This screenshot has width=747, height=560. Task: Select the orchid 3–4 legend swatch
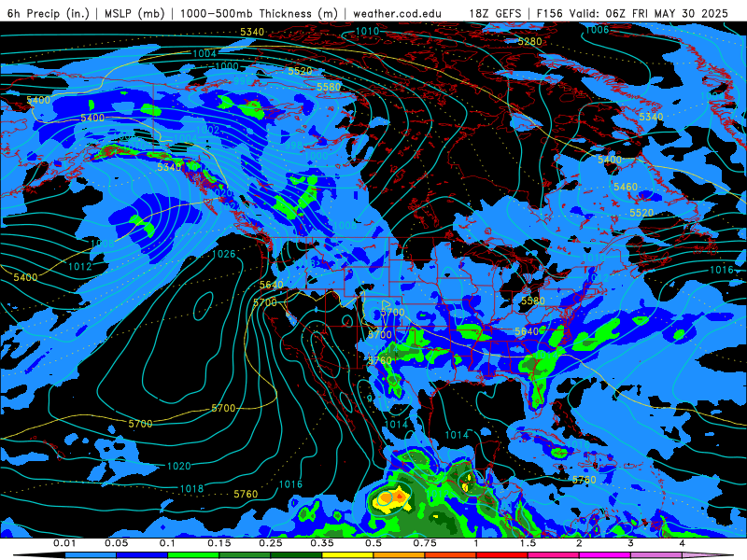click(656, 555)
